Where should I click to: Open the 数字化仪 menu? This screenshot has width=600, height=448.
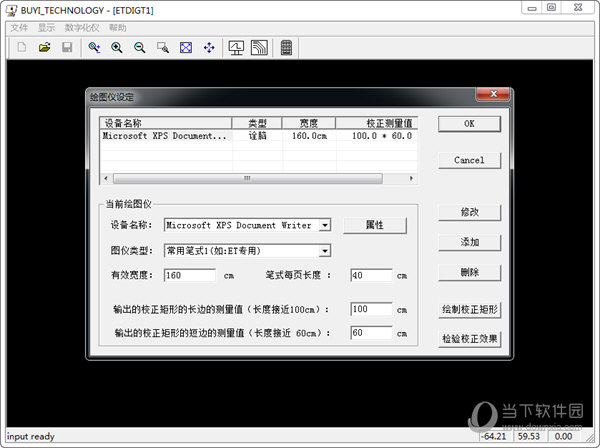pos(82,28)
